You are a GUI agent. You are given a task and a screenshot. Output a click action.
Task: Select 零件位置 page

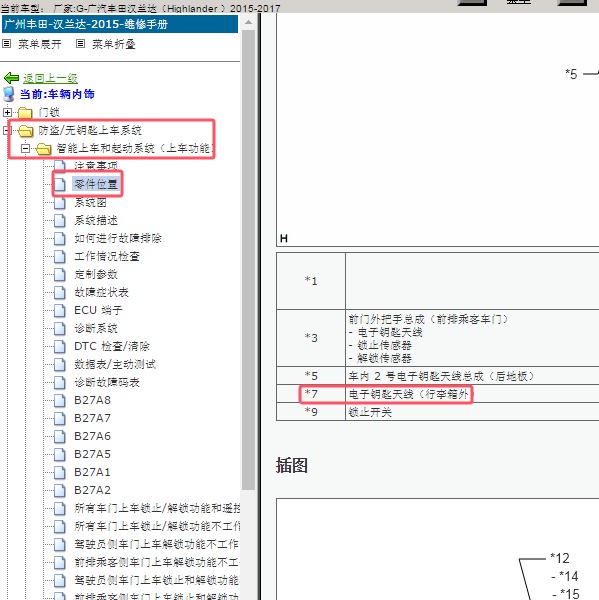[x=96, y=184]
